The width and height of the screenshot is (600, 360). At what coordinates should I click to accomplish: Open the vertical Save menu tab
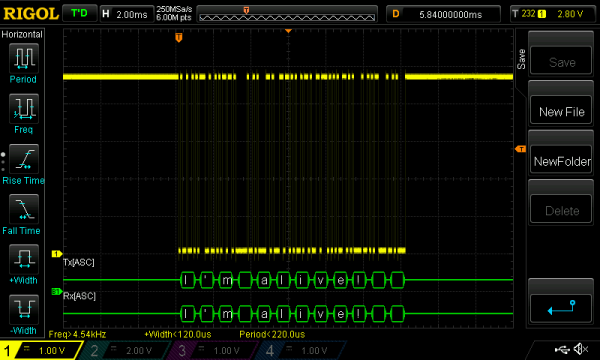coord(521,59)
